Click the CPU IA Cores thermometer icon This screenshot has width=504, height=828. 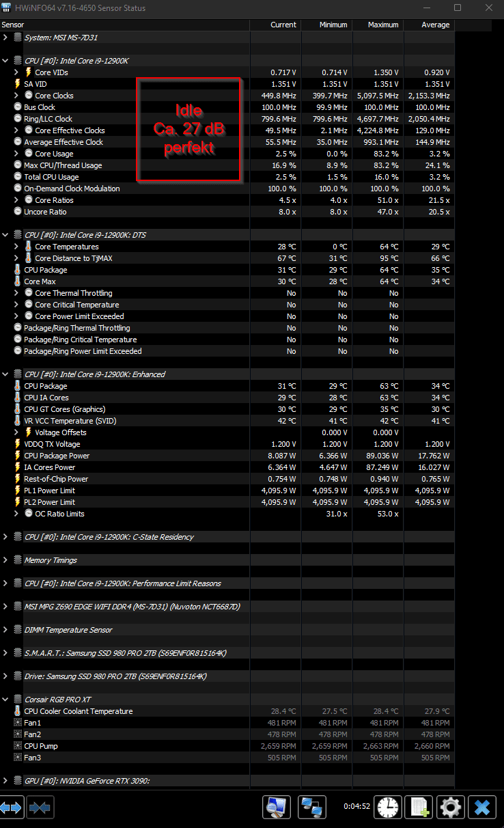click(x=18, y=398)
